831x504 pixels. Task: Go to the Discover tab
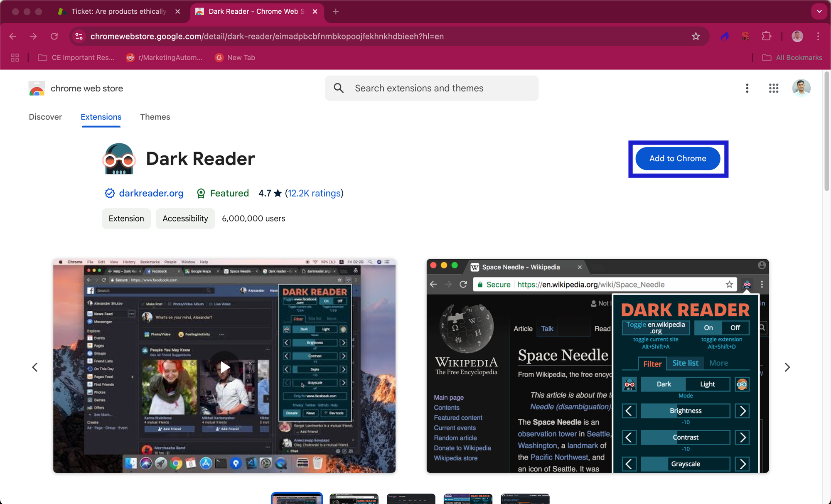point(45,117)
